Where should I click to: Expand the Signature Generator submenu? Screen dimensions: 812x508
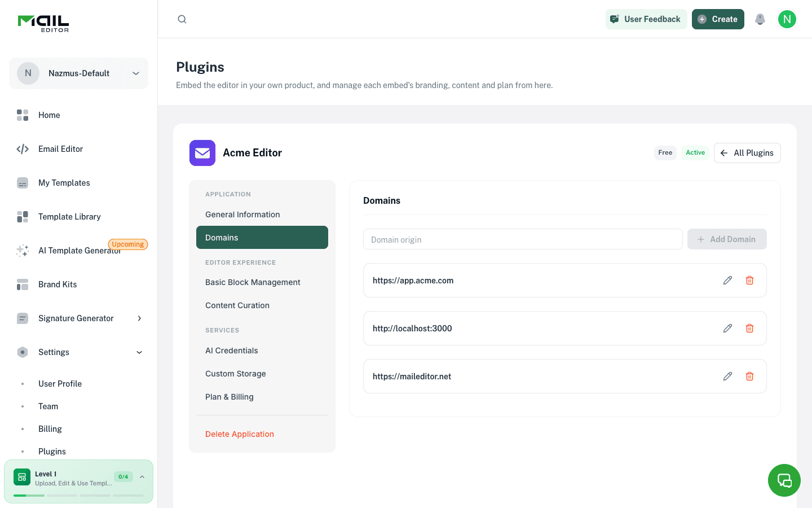[139, 318]
